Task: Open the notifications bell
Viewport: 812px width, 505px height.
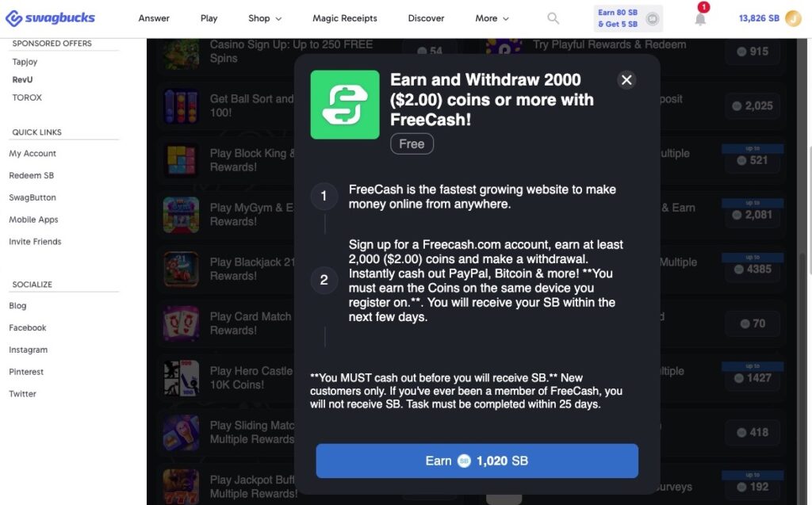Action: tap(700, 19)
